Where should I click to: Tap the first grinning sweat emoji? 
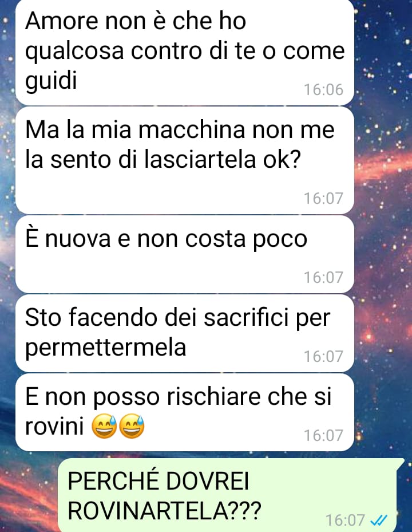pyautogui.click(x=105, y=426)
